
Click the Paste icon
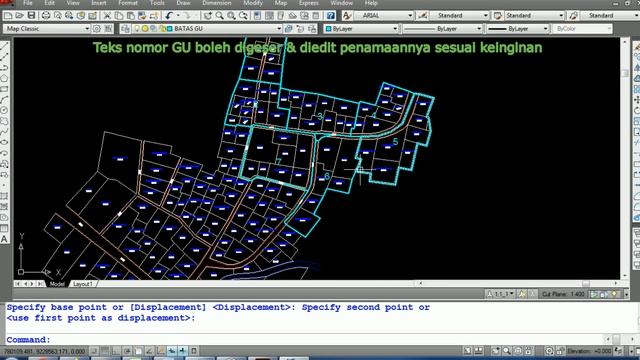point(130,16)
